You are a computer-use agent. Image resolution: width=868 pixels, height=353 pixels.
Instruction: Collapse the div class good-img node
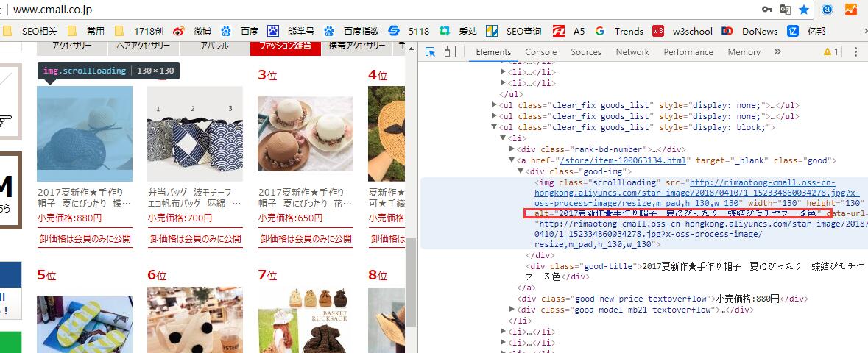pos(521,171)
